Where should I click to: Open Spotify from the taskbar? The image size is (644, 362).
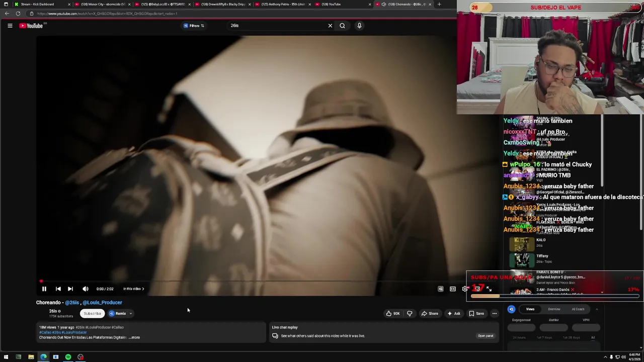coord(68,357)
